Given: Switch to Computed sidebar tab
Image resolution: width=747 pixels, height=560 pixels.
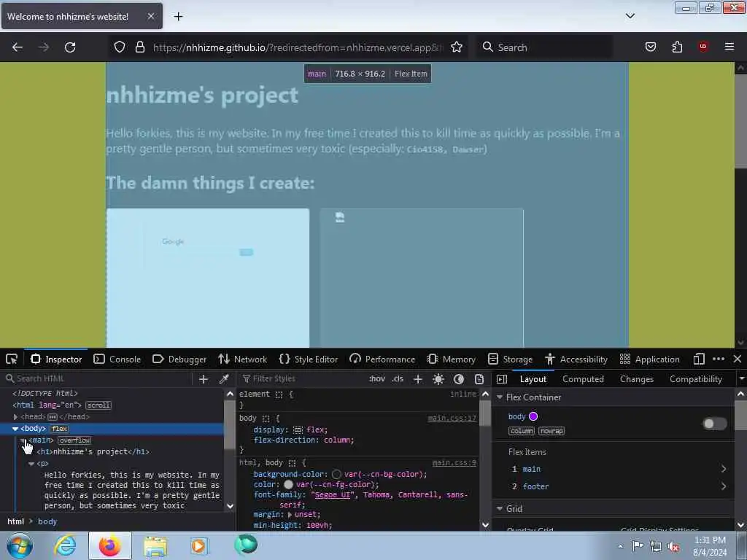Looking at the screenshot, I should 583,379.
